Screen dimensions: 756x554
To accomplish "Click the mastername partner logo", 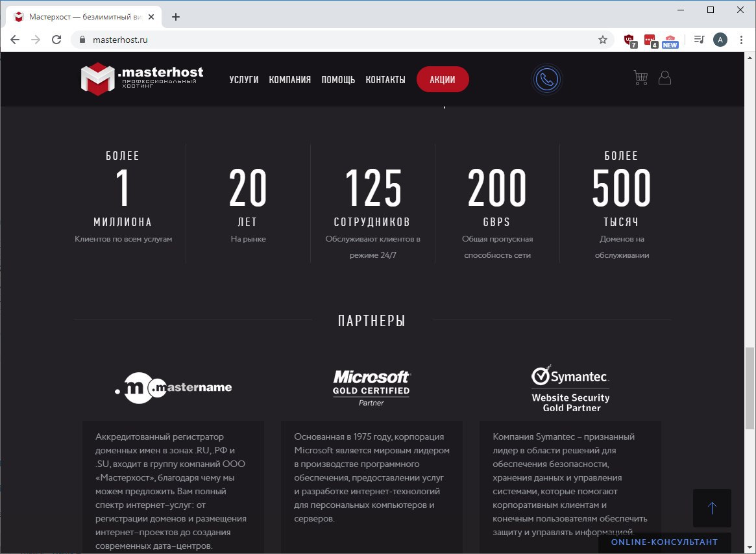I will point(173,388).
